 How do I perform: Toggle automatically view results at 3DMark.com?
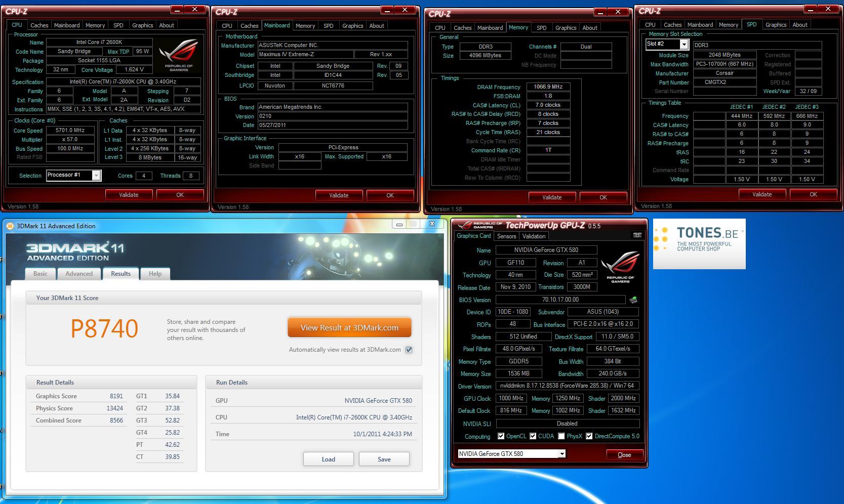pos(409,350)
